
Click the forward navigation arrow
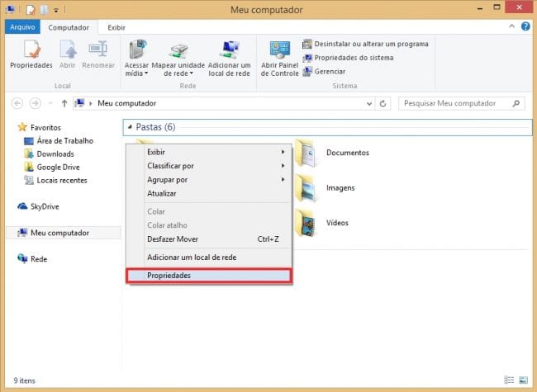[36, 103]
